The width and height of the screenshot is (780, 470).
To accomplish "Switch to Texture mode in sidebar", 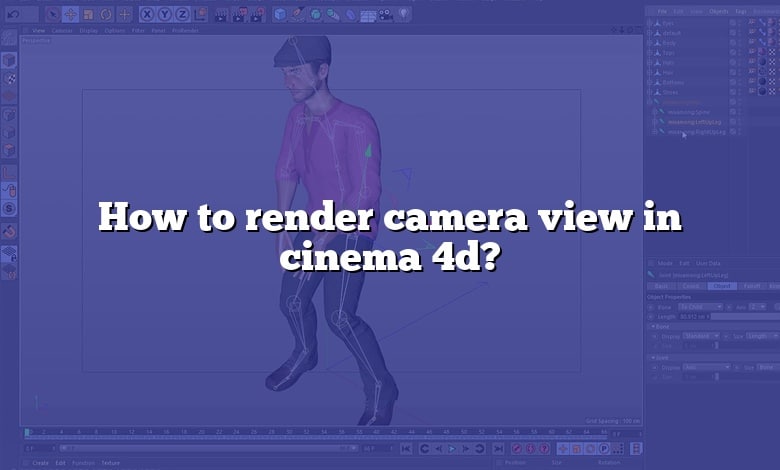I will [9, 79].
